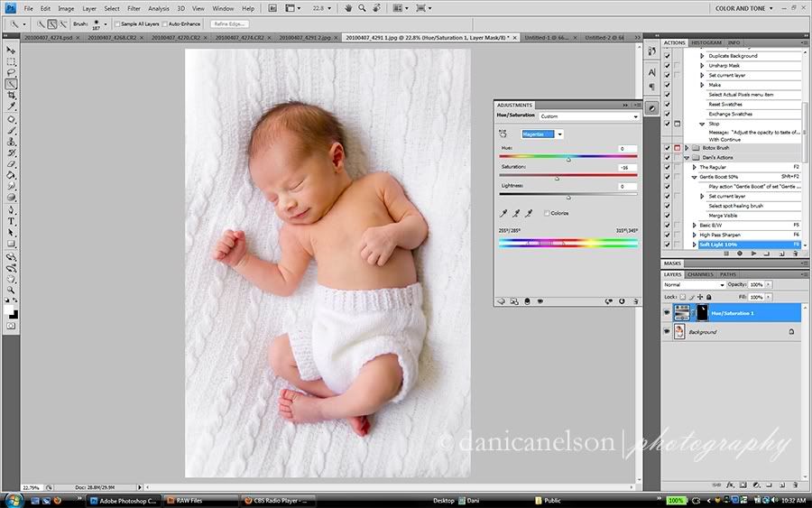Open the Image menu
Screen dimensions: 812x508
click(66, 8)
